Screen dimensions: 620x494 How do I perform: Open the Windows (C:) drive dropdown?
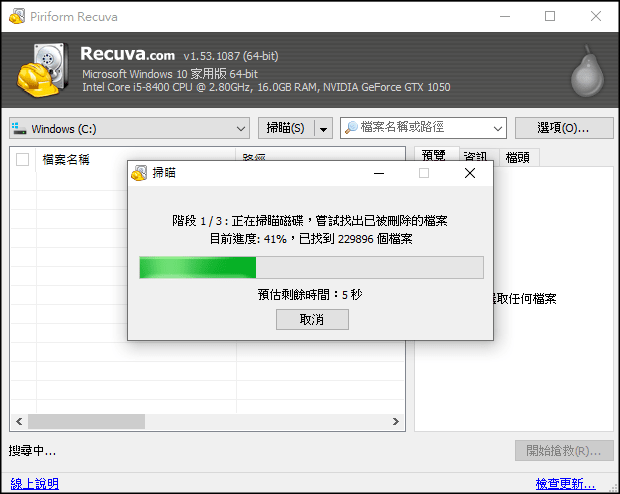(x=129, y=128)
